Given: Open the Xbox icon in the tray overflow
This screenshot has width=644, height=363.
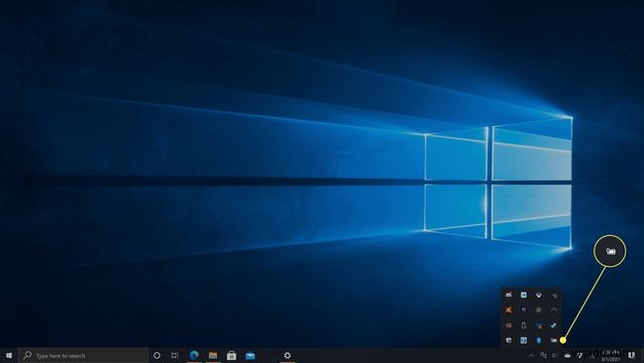Looking at the screenshot, I should (x=538, y=295).
